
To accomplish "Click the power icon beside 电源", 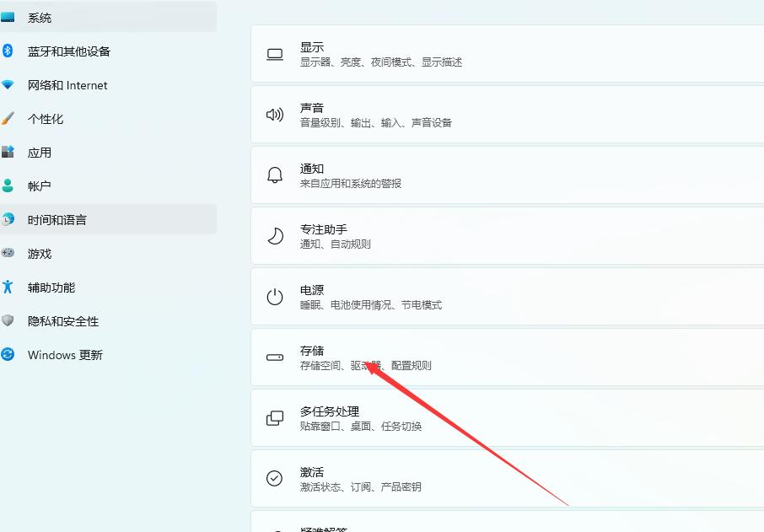I will coord(274,296).
